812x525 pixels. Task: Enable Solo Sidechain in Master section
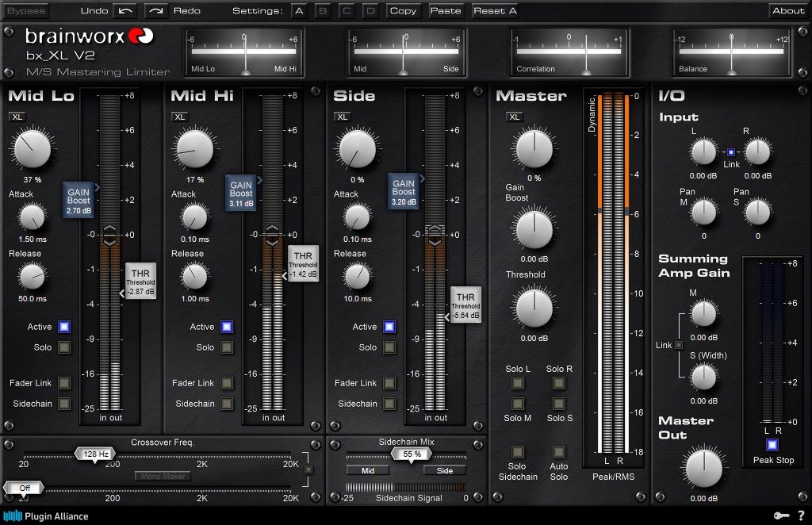click(x=517, y=452)
